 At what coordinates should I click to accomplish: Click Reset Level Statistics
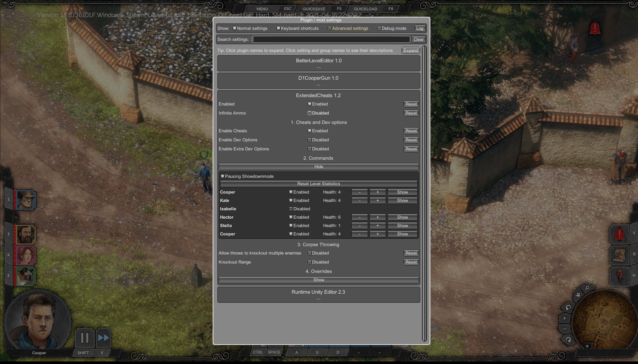click(319, 184)
